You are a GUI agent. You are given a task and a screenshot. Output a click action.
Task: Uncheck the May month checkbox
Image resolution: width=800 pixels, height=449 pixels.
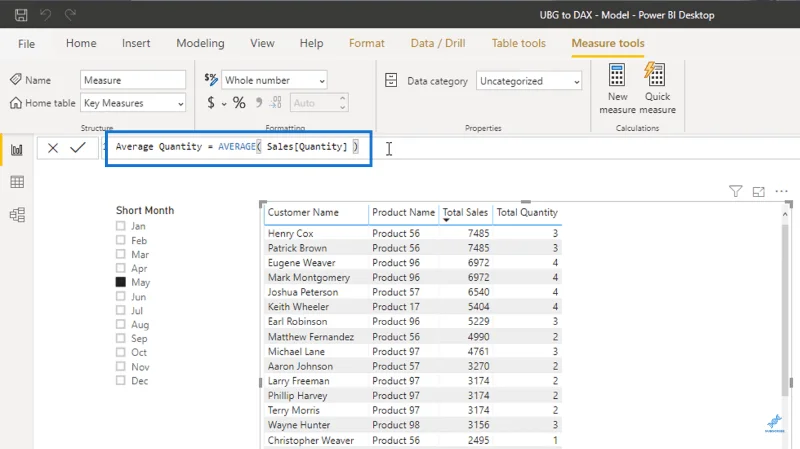click(120, 282)
